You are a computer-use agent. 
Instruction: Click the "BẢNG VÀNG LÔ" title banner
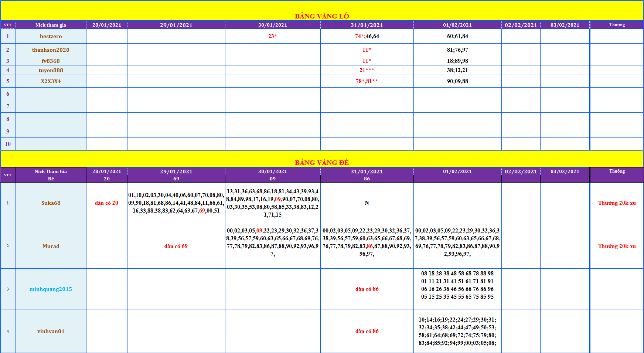pyautogui.click(x=322, y=16)
